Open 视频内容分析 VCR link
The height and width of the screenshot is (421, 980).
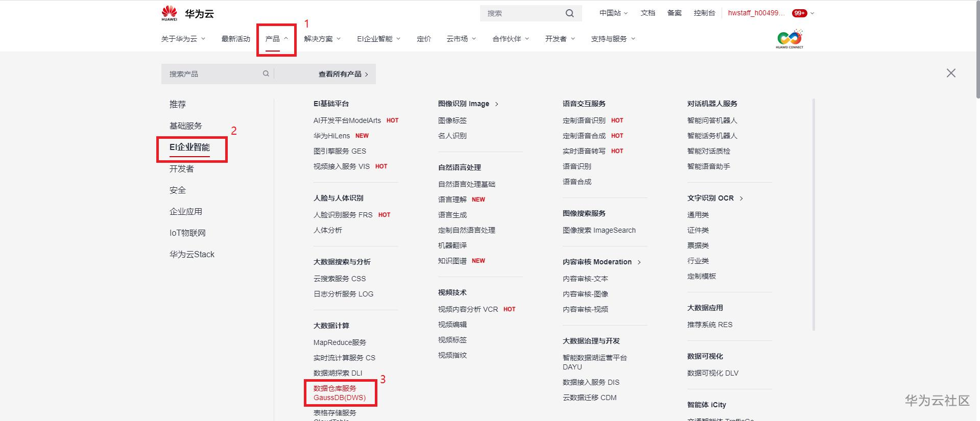[x=468, y=309]
